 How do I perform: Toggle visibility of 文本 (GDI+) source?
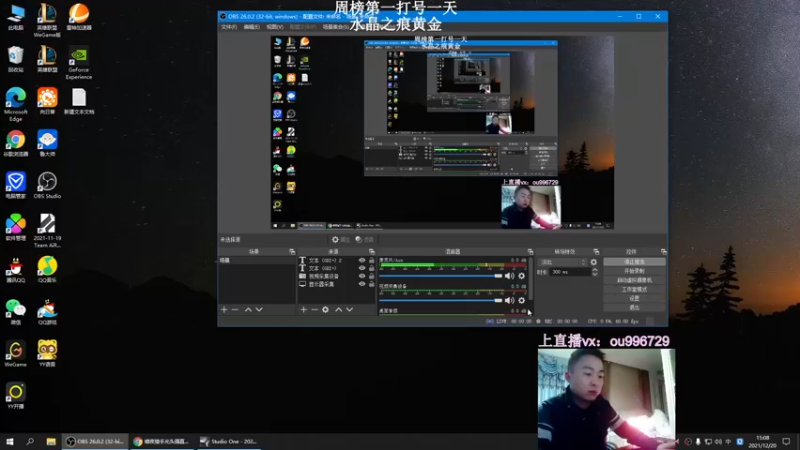tap(362, 268)
